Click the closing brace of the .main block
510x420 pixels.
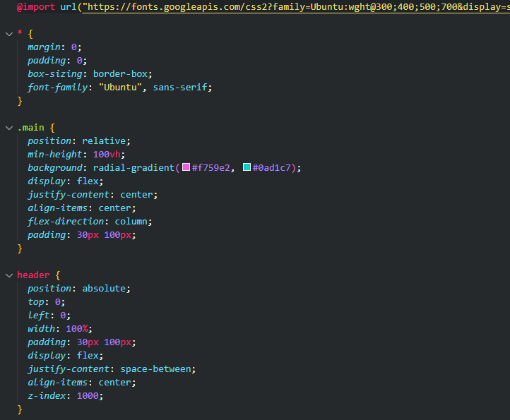coord(20,248)
